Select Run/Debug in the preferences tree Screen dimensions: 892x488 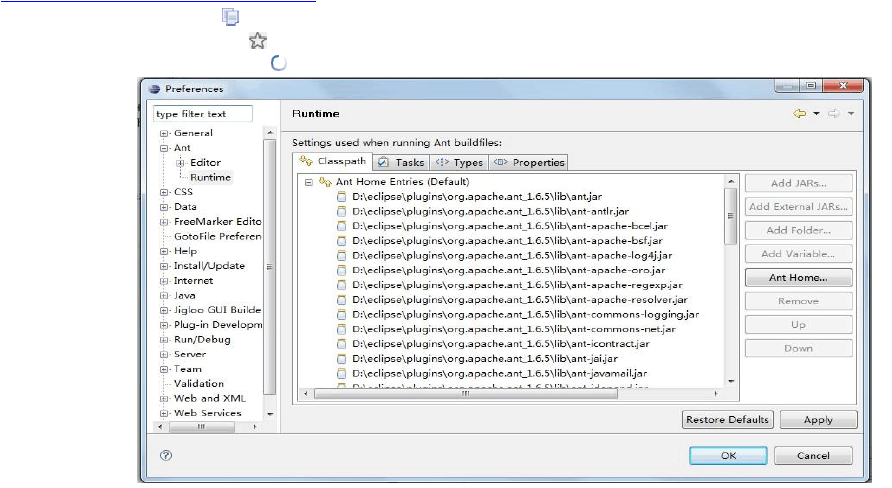pos(202,340)
